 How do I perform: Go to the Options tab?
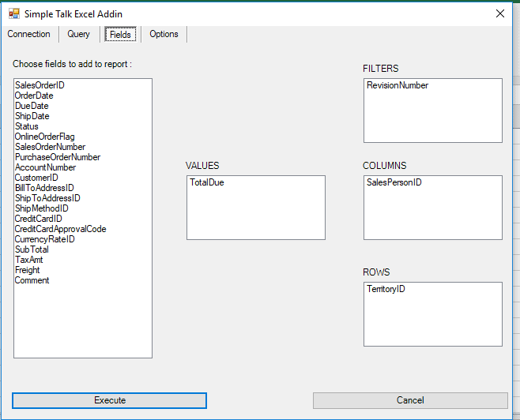164,34
